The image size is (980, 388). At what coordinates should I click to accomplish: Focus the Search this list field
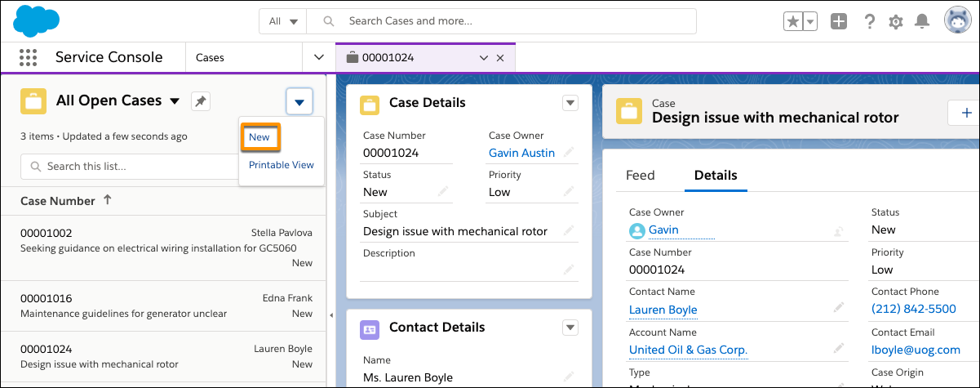(131, 167)
